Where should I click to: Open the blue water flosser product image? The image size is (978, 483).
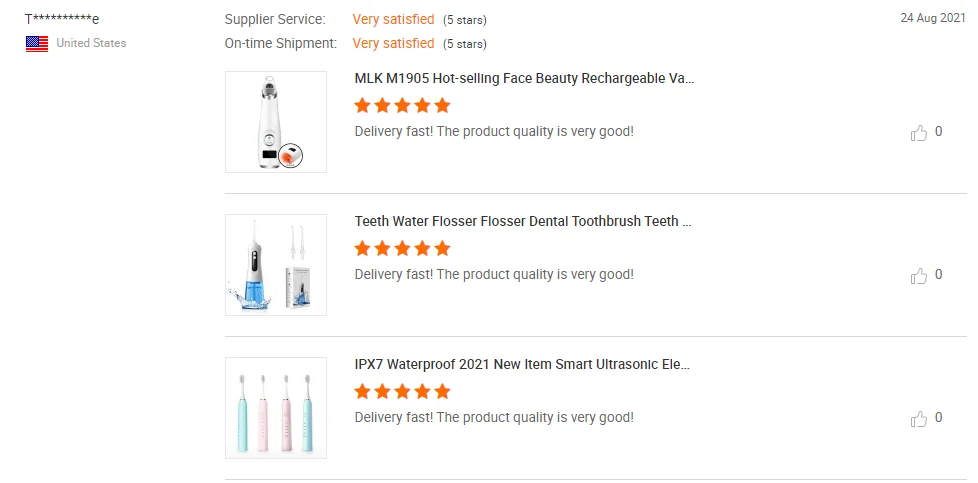click(276, 265)
